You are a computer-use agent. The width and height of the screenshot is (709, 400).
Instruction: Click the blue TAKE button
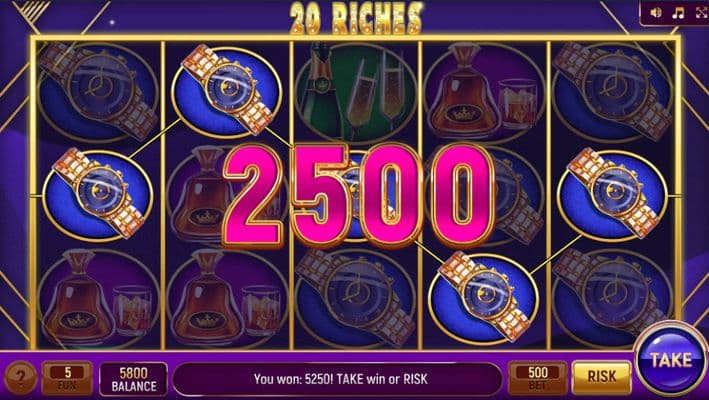(x=671, y=360)
